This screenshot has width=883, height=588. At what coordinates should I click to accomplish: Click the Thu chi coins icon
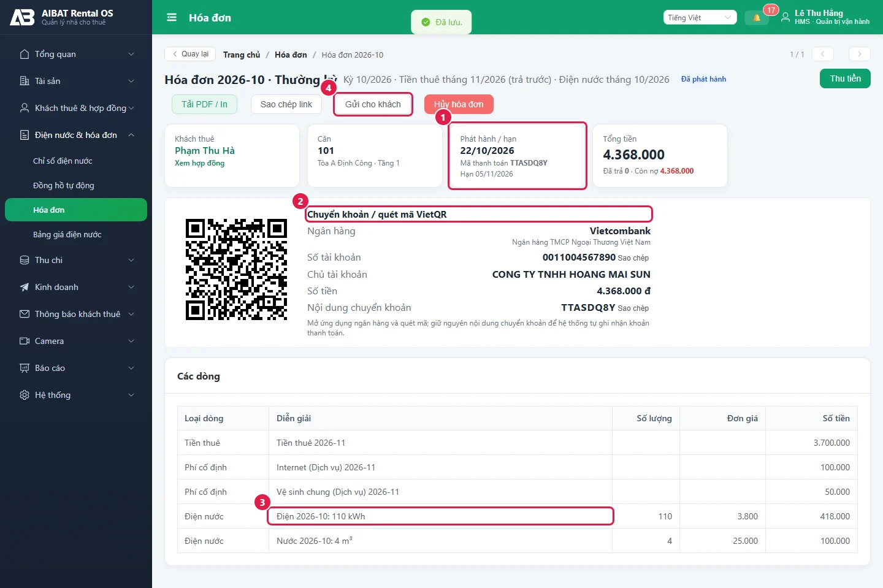click(25, 260)
